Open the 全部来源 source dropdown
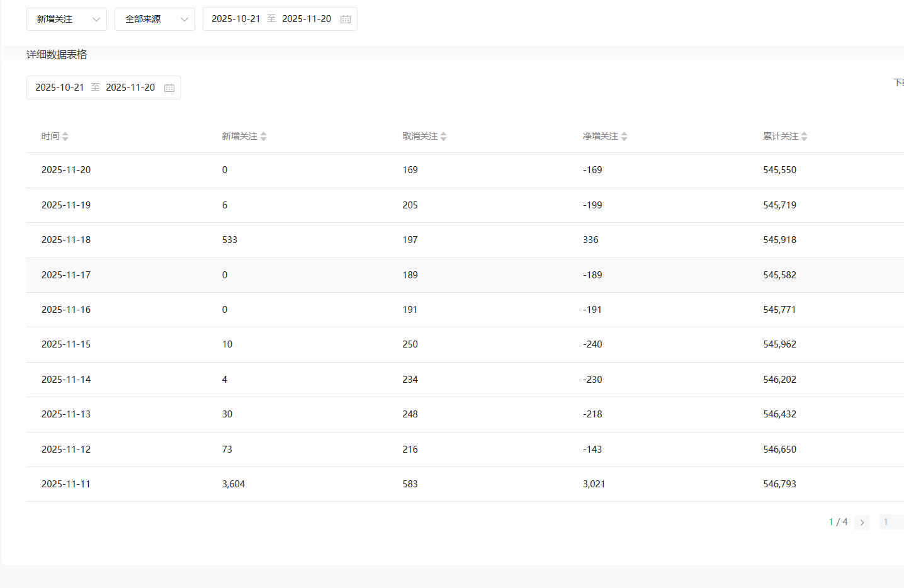904x588 pixels. point(155,20)
